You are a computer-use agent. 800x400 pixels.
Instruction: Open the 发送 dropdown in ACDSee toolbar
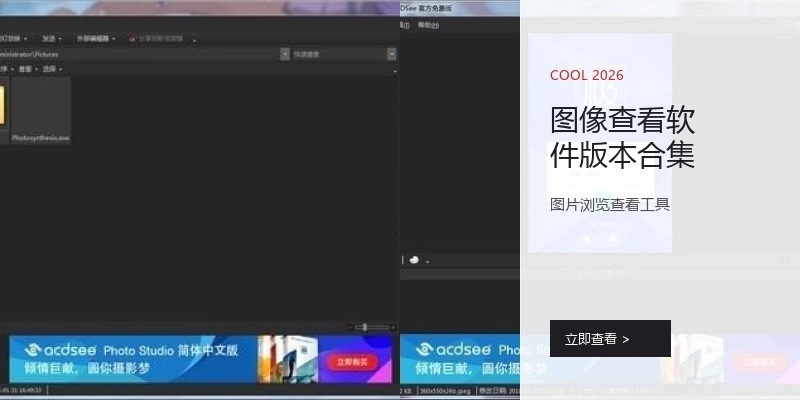(x=52, y=39)
